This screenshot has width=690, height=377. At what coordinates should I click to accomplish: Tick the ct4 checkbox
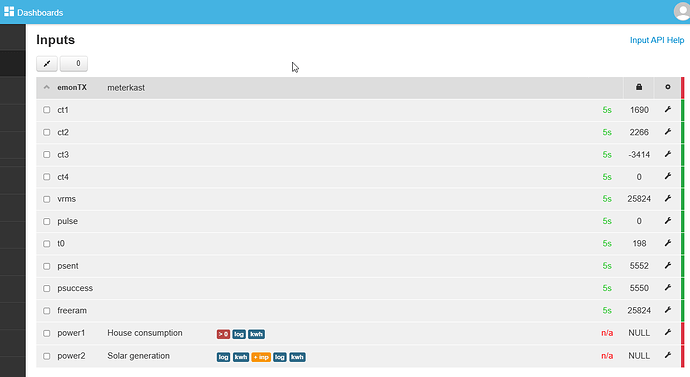(47, 177)
